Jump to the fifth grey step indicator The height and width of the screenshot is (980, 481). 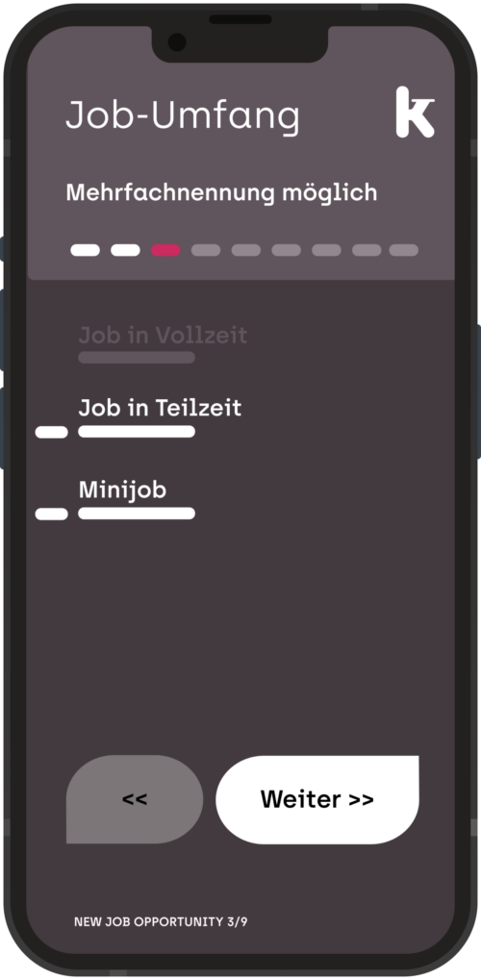246,250
